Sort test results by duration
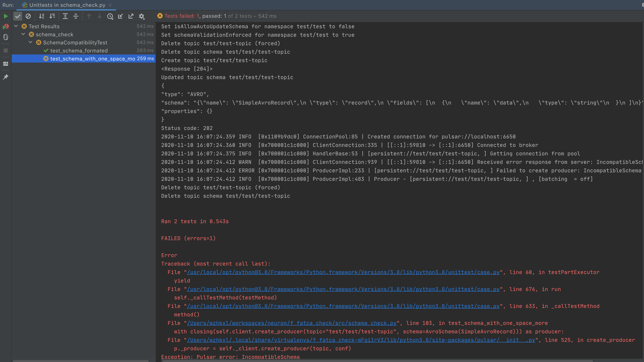 [52, 16]
